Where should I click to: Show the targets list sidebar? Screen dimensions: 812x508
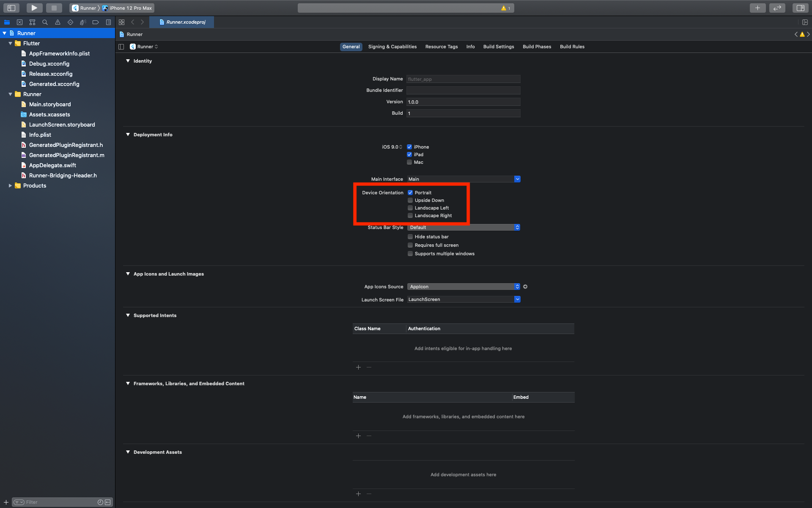tap(121, 47)
